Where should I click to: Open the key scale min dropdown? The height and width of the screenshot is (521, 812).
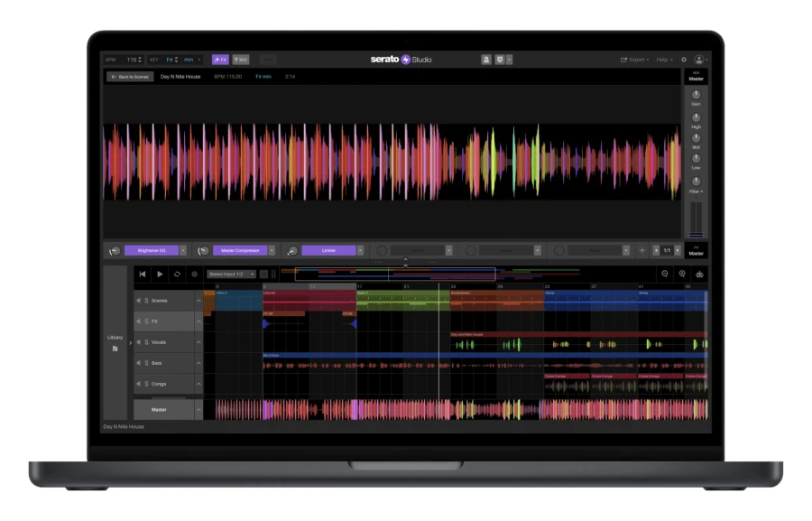tap(192, 60)
